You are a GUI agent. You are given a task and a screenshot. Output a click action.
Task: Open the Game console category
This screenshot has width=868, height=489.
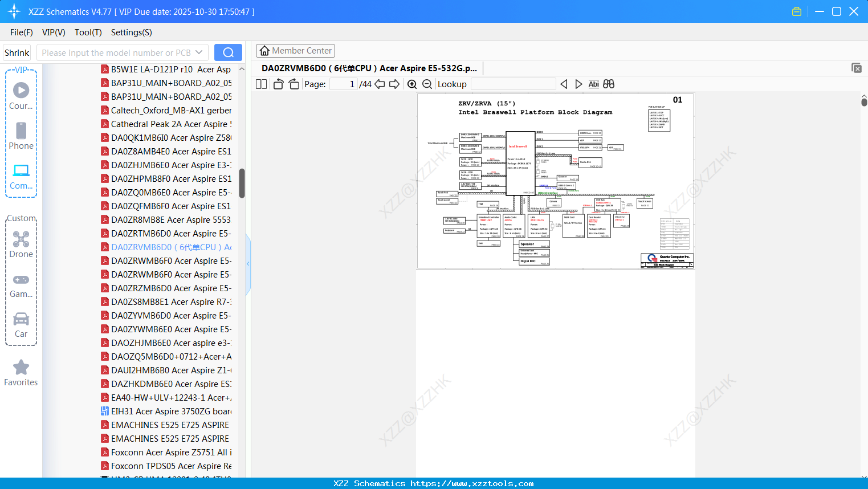coord(21,285)
